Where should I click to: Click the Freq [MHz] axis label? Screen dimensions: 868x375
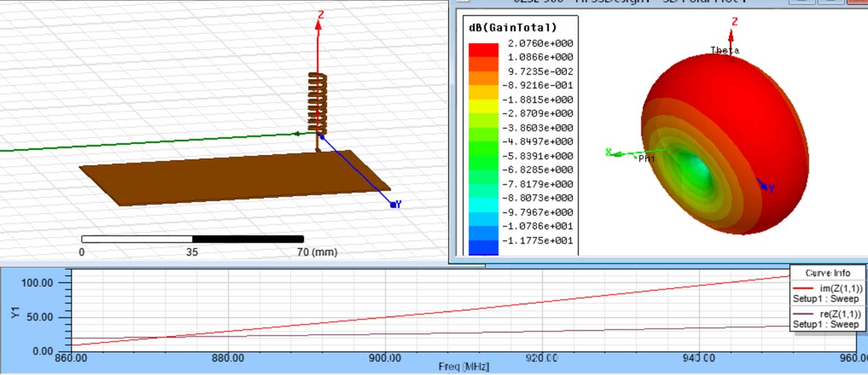click(463, 367)
